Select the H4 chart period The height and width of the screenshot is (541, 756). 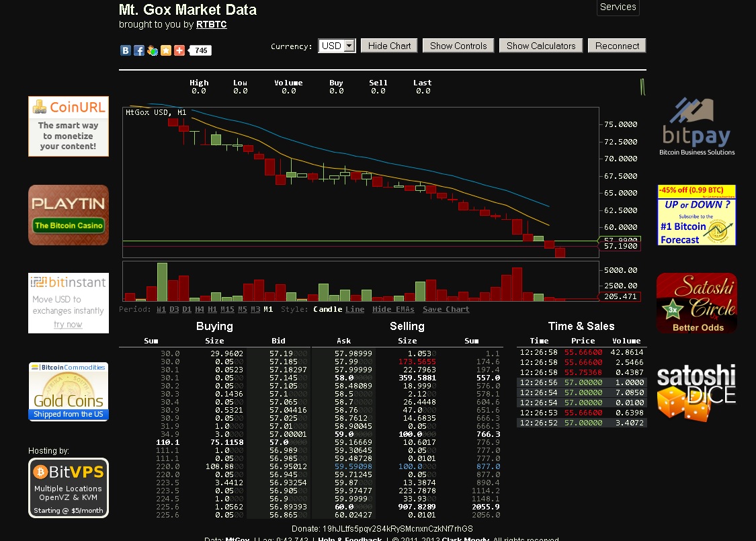pyautogui.click(x=200, y=310)
